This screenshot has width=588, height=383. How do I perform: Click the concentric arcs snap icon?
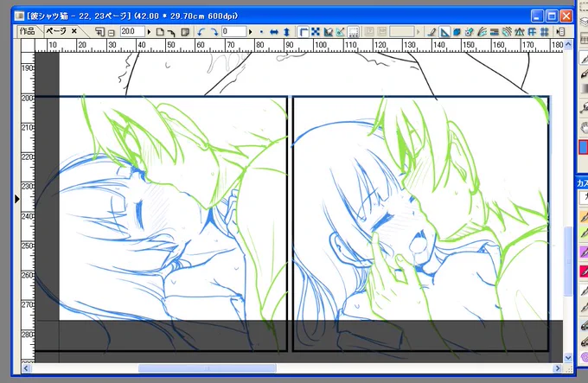507,32
